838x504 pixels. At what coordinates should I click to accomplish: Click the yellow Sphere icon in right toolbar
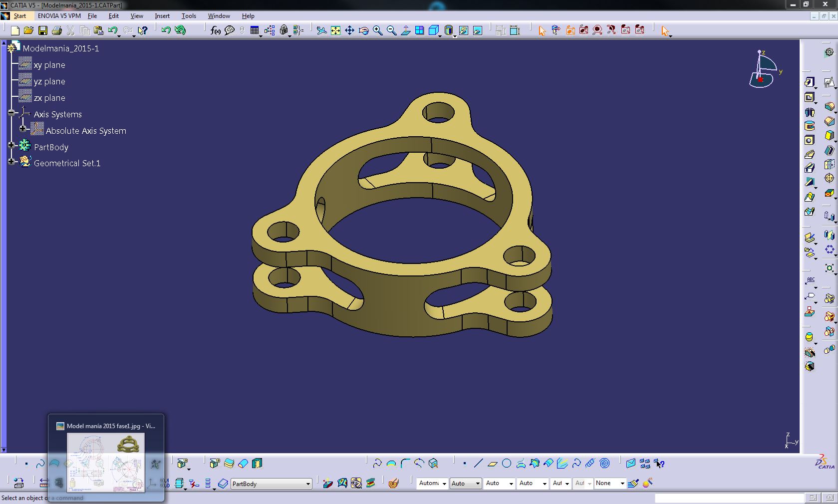(x=809, y=337)
